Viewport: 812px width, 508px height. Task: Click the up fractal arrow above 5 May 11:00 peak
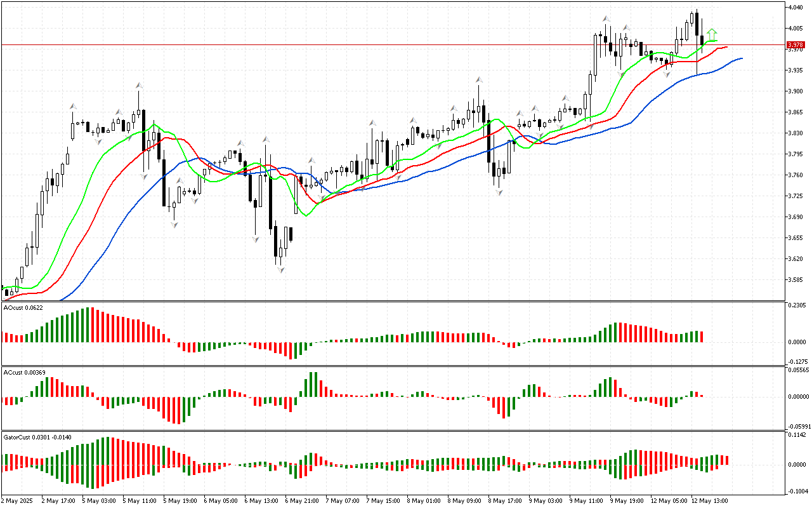tap(138, 84)
